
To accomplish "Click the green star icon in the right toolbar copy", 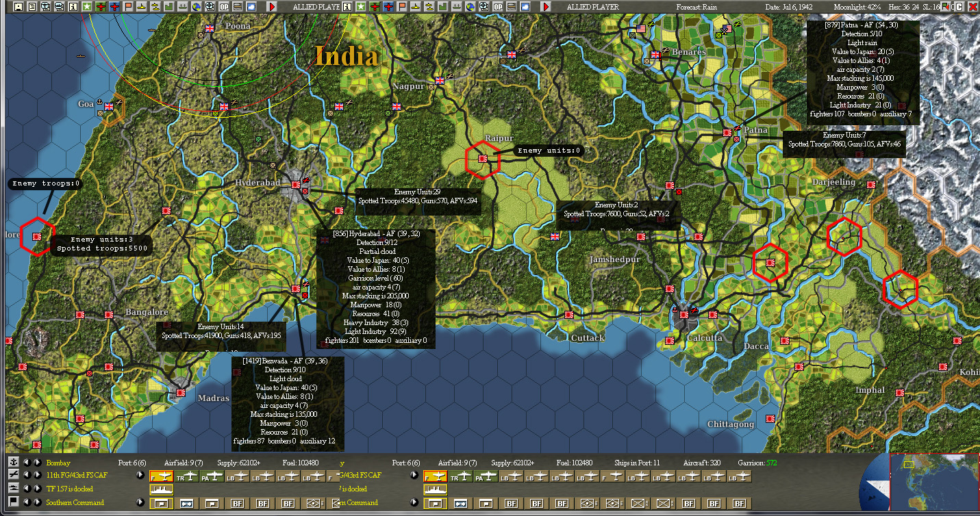I will coord(362,6).
